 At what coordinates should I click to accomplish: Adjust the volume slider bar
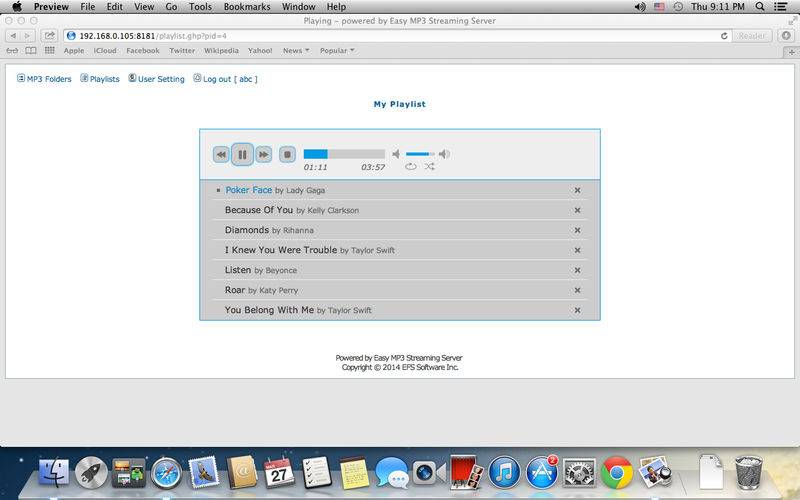(x=420, y=154)
